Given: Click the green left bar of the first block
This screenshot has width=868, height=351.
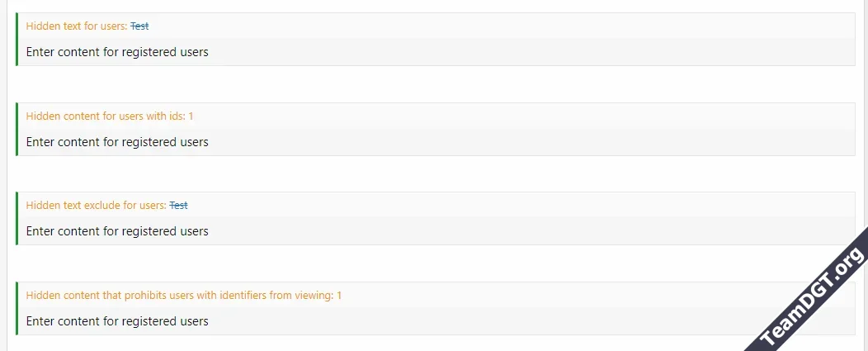Looking at the screenshot, I should point(17,39).
